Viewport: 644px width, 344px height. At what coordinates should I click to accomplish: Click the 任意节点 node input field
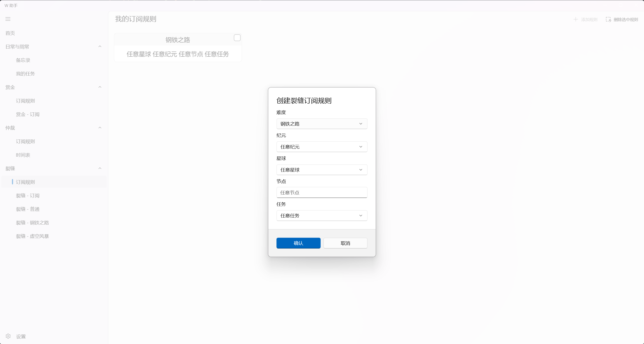(x=322, y=192)
